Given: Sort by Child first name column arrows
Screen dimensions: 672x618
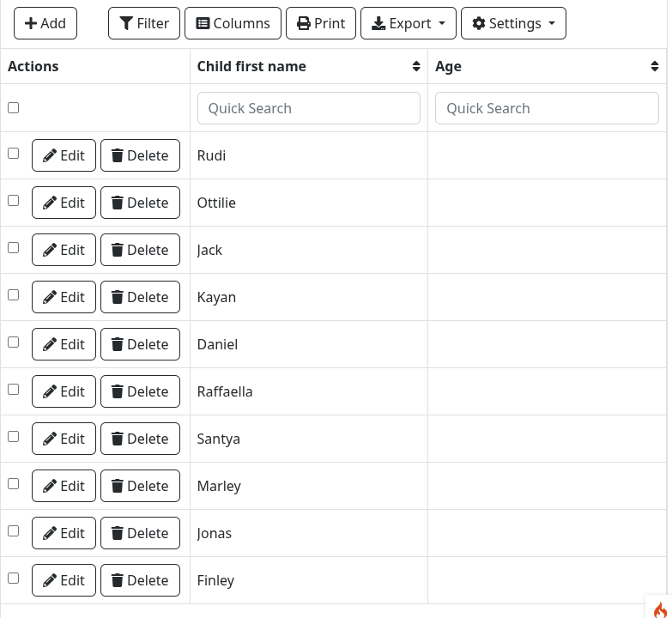Looking at the screenshot, I should pyautogui.click(x=416, y=66).
